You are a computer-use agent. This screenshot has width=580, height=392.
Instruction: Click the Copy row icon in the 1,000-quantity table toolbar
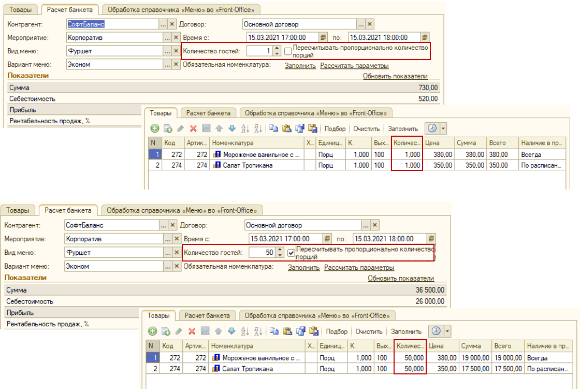pos(168,128)
